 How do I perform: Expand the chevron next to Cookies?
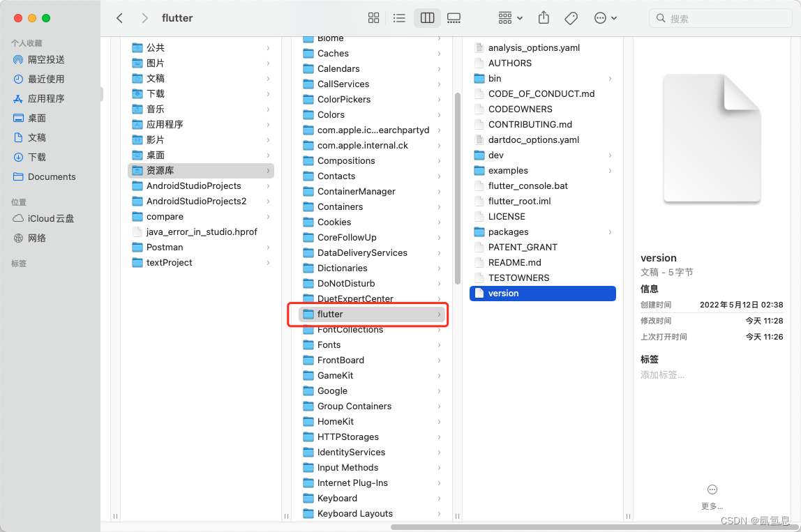tap(440, 222)
